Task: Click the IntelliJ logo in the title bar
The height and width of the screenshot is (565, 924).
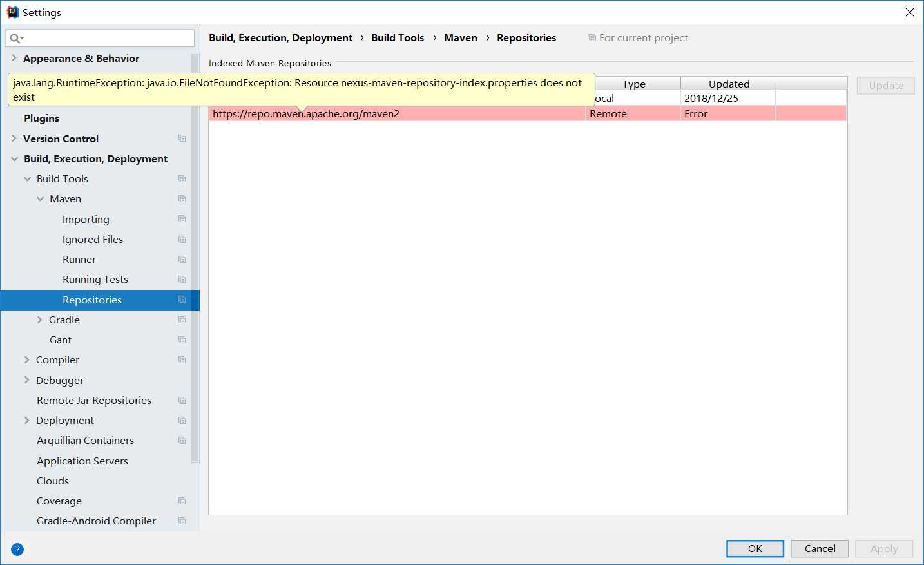Action: pyautogui.click(x=13, y=12)
